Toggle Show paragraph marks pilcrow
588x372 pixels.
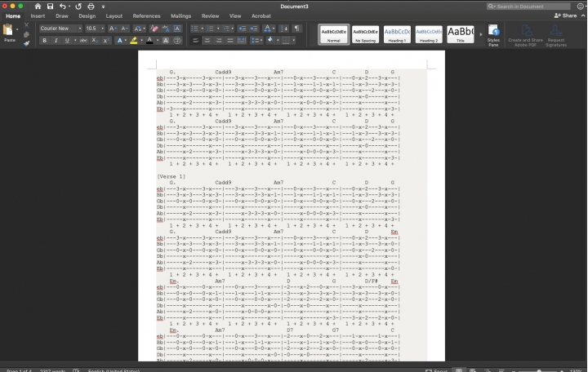click(296, 29)
